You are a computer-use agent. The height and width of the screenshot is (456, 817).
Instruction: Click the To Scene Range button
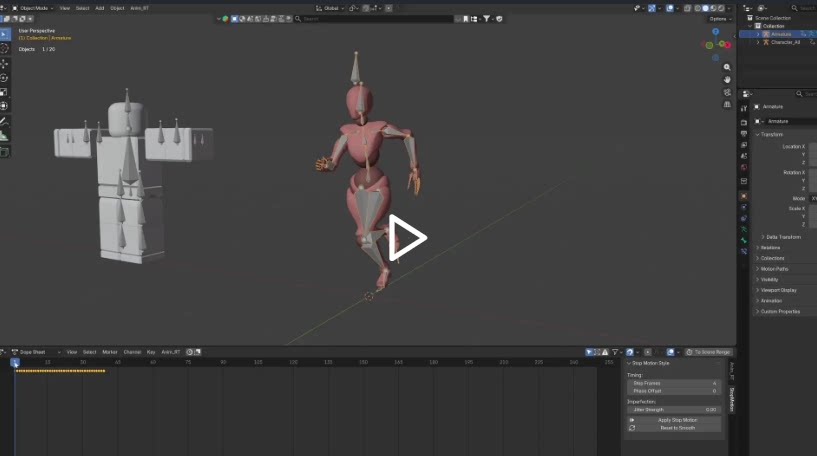(709, 352)
